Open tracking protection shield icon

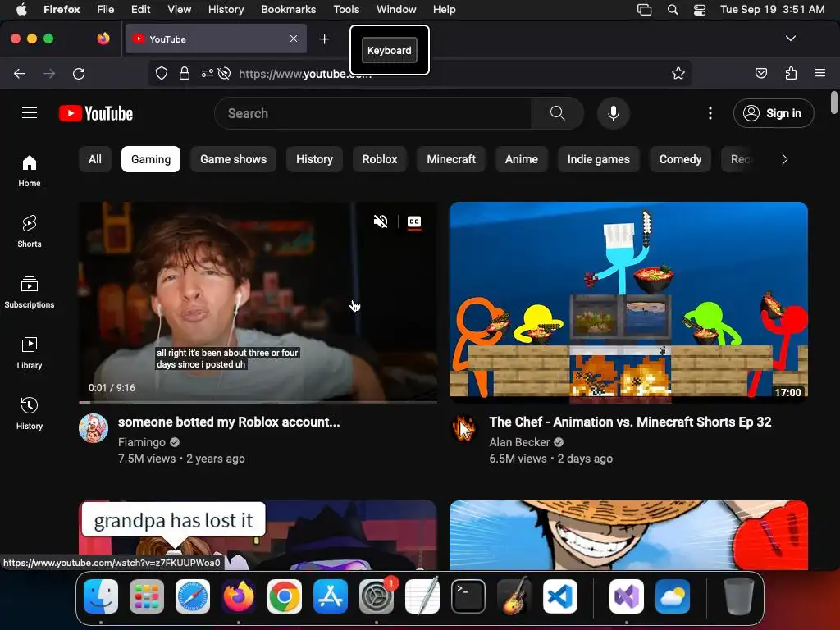(162, 73)
